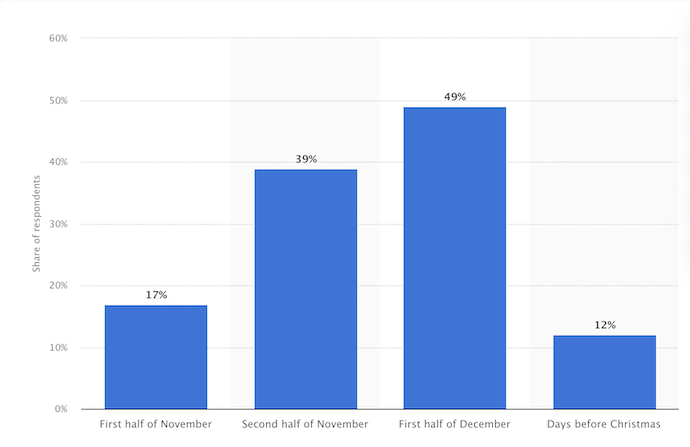690x447 pixels.
Task: Click the 40% y-axis tick label
Action: pos(58,162)
